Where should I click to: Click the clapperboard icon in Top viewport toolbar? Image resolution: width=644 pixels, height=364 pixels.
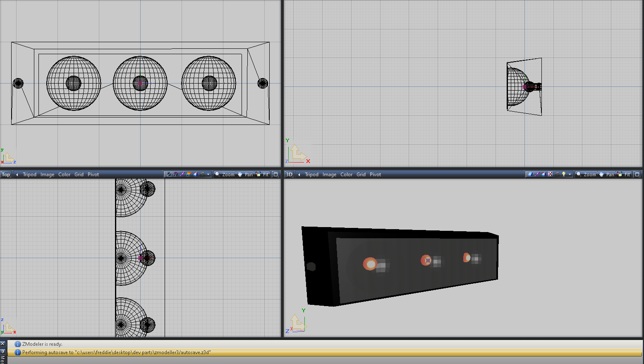tap(202, 175)
